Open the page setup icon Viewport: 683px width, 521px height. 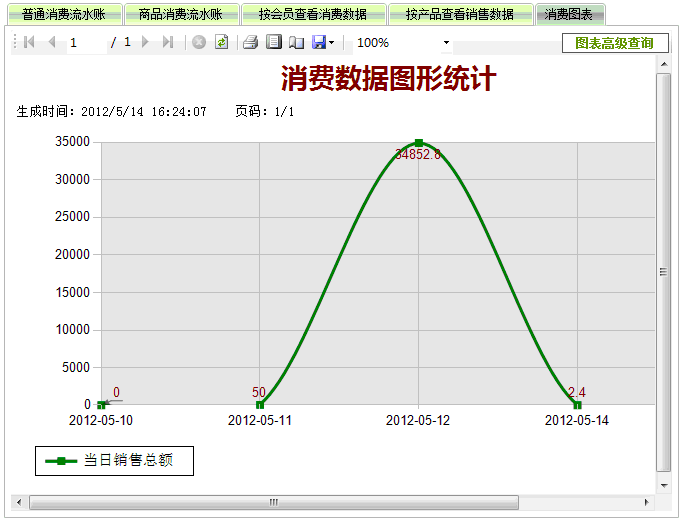296,43
